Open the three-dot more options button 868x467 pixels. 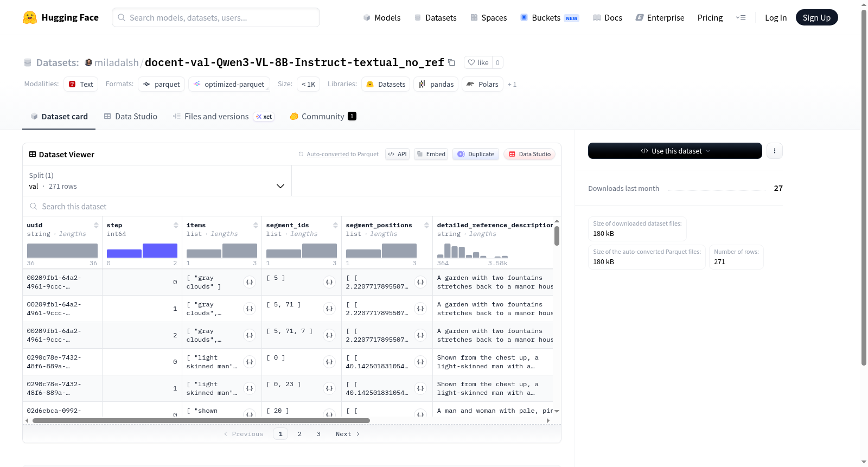775,151
